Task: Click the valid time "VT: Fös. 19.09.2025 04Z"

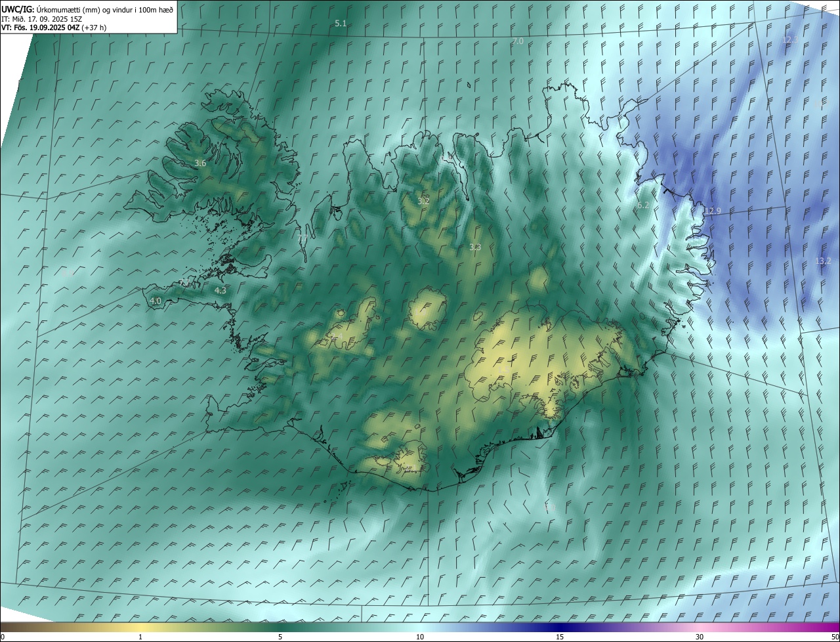Action: (x=41, y=28)
